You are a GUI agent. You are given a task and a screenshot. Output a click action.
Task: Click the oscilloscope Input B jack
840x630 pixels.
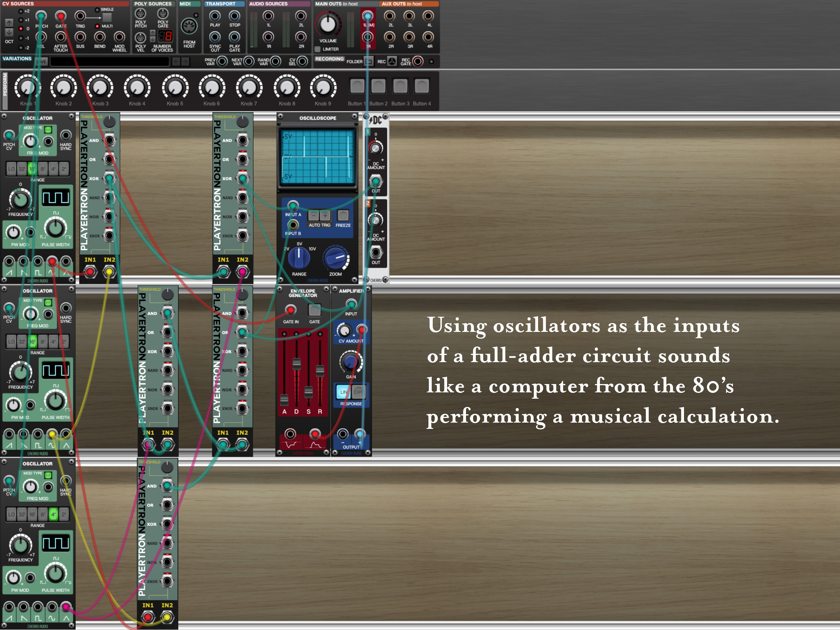(x=293, y=225)
